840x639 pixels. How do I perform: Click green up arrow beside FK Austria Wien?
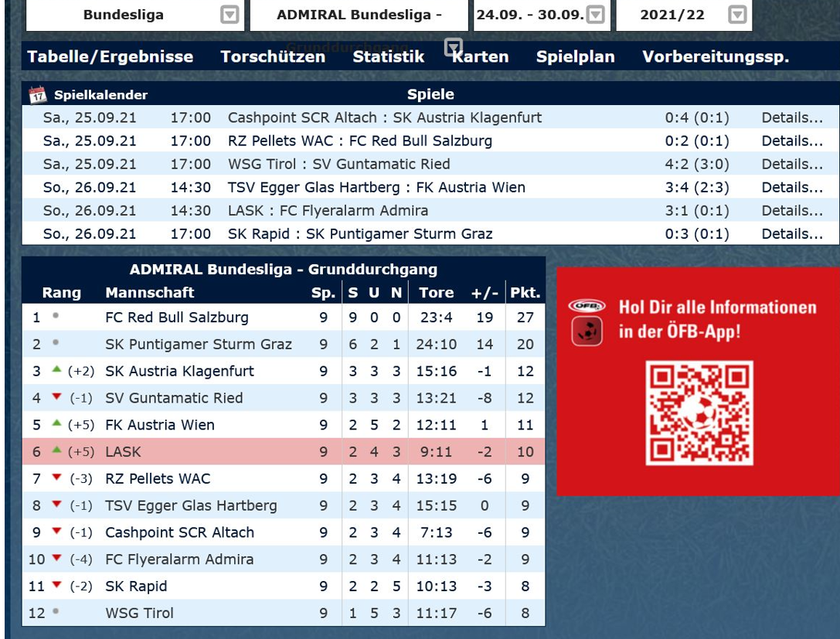[56, 423]
